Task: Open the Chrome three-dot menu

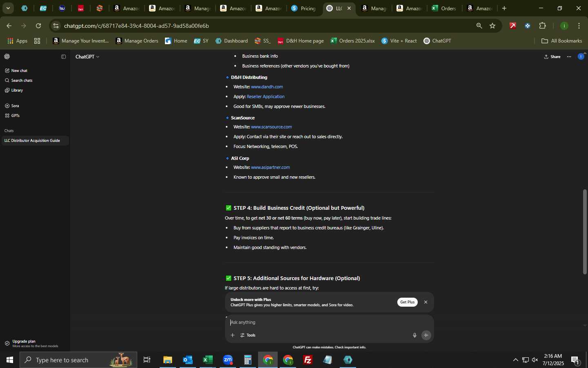Action: point(579,26)
